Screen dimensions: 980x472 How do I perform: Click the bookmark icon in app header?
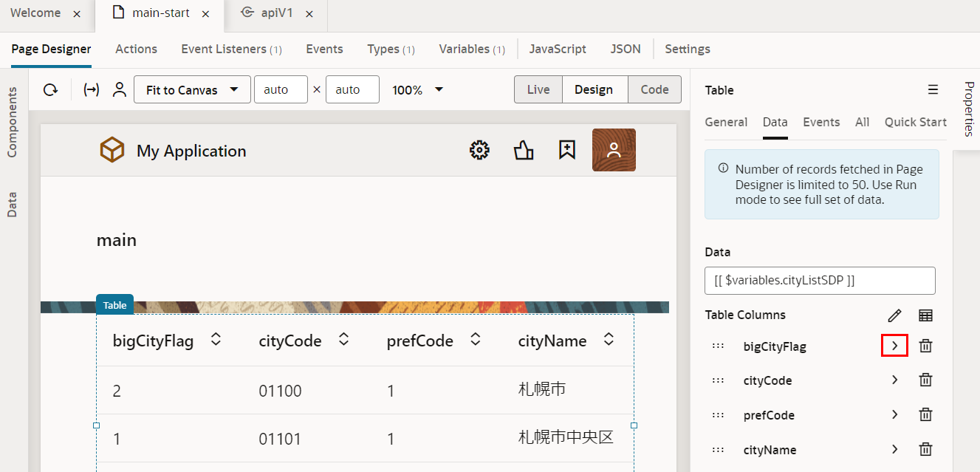coord(566,151)
